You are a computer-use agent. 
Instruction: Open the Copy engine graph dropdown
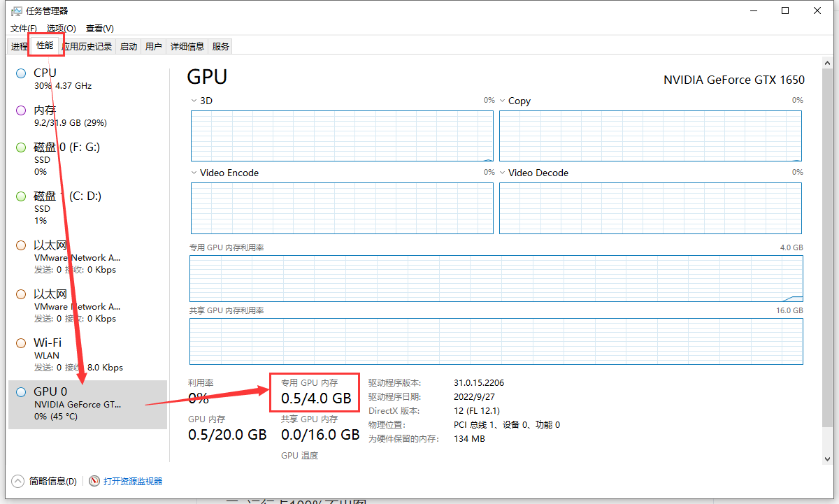[x=503, y=101]
